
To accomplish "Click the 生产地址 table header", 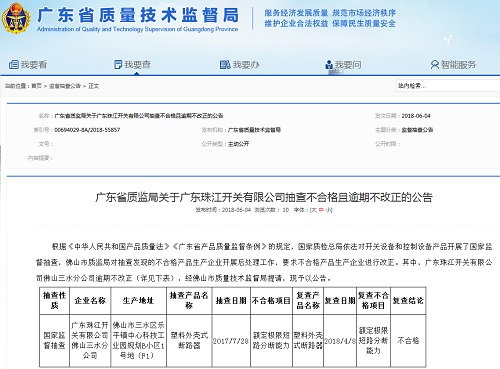I will pos(138,300).
